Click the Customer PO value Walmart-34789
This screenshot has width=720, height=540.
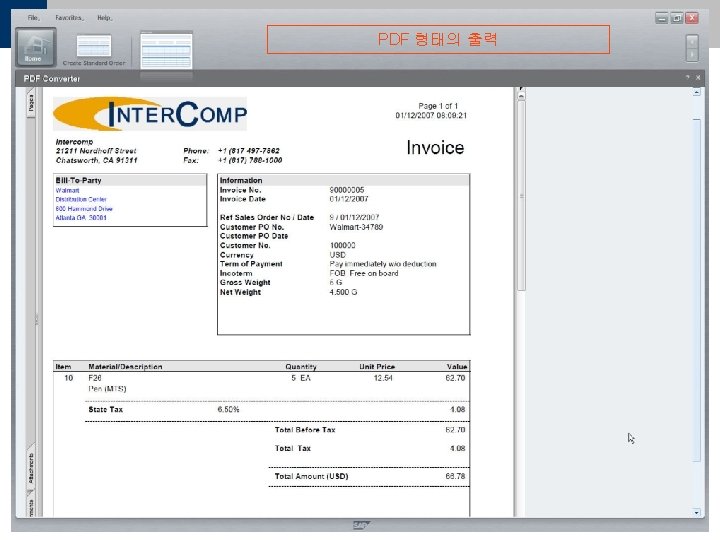click(x=356, y=227)
